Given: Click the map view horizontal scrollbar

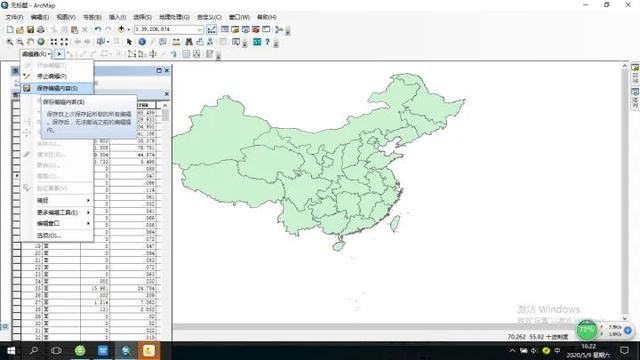Looking at the screenshot, I should [396, 327].
